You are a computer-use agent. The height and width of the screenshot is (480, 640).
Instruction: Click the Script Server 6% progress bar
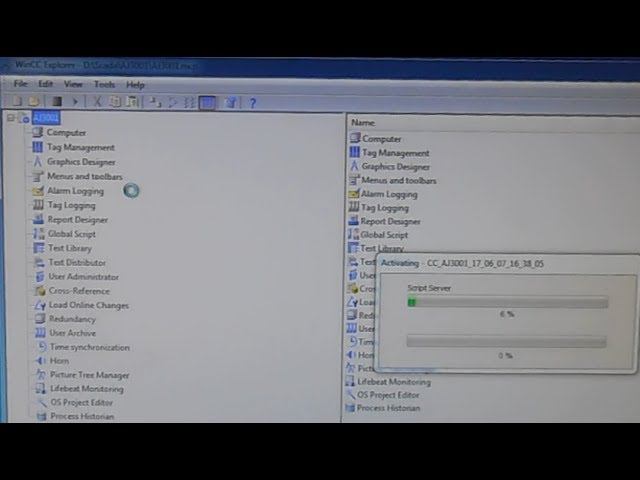coord(508,302)
